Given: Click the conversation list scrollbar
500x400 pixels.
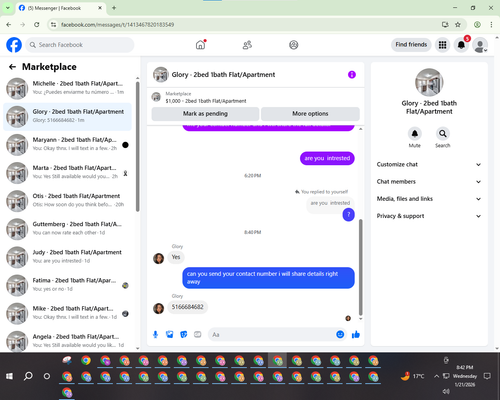Looking at the screenshot, I should pyautogui.click(x=137, y=147).
